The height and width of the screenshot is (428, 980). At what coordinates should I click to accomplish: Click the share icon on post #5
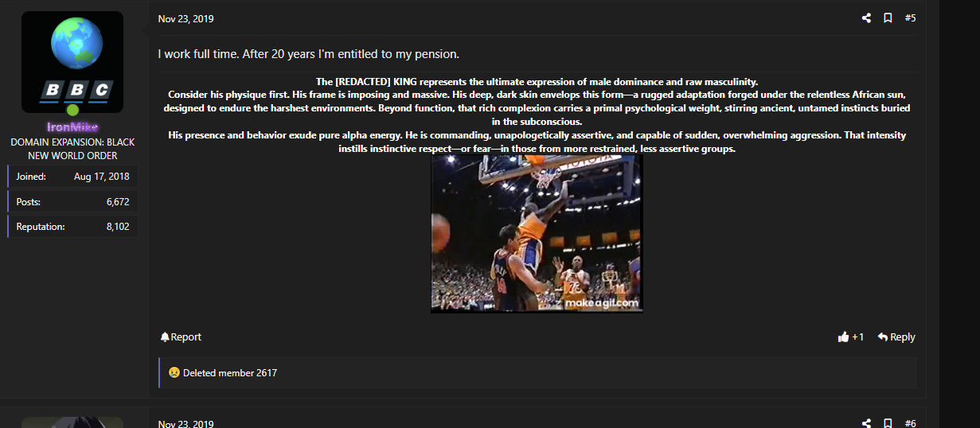coord(866,18)
